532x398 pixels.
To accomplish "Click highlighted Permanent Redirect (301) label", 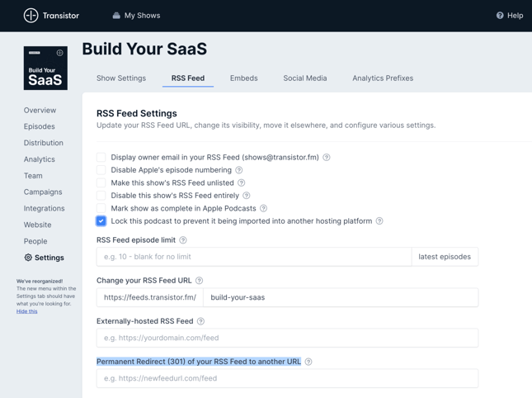I will (x=199, y=362).
